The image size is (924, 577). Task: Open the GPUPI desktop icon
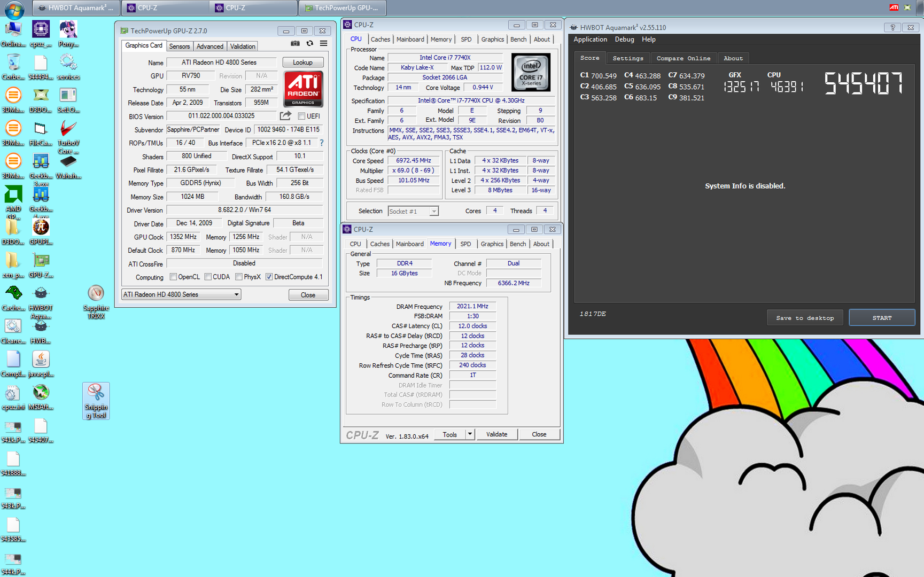pos(41,231)
